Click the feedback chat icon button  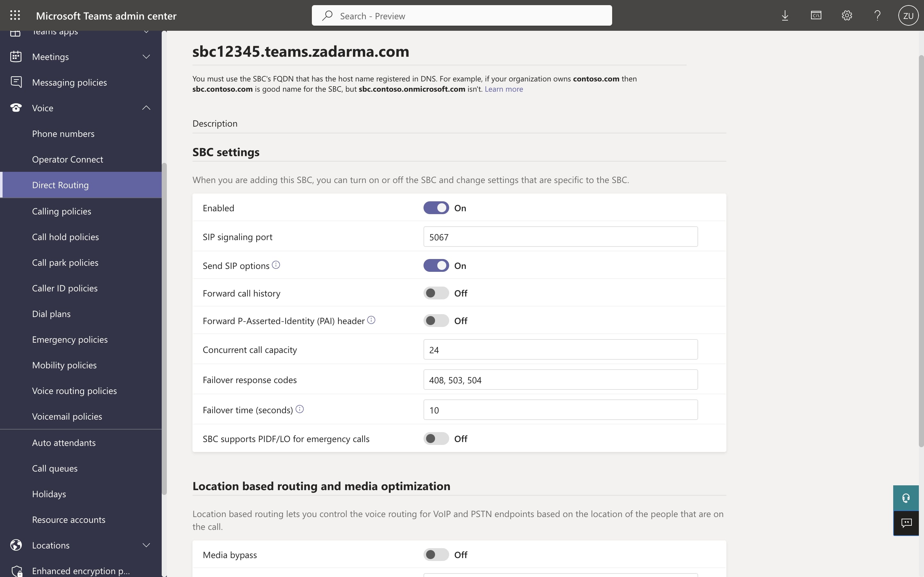(x=906, y=523)
